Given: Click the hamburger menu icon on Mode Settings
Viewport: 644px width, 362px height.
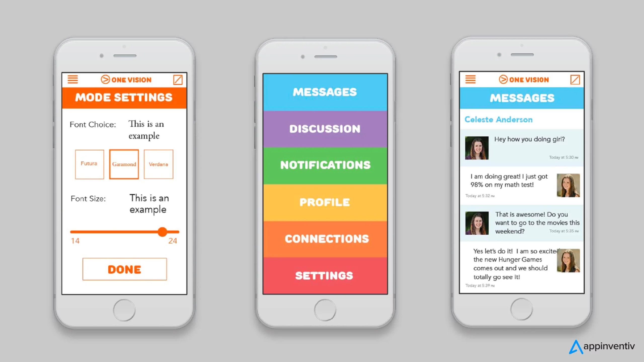Looking at the screenshot, I should (x=73, y=79).
